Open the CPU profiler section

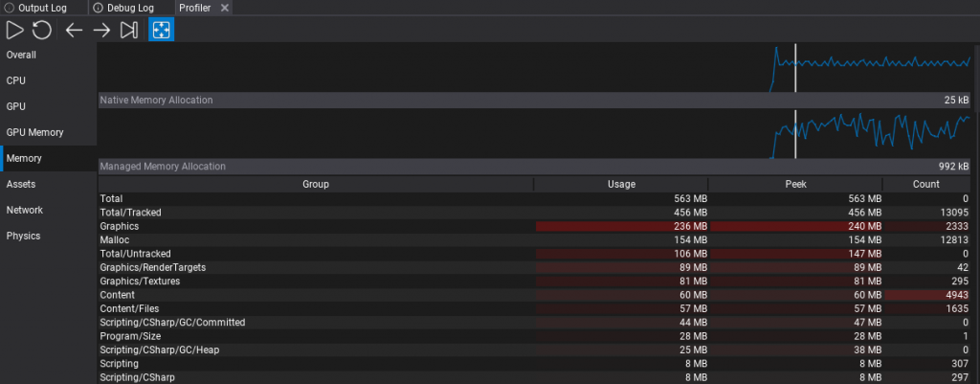pyautogui.click(x=16, y=80)
